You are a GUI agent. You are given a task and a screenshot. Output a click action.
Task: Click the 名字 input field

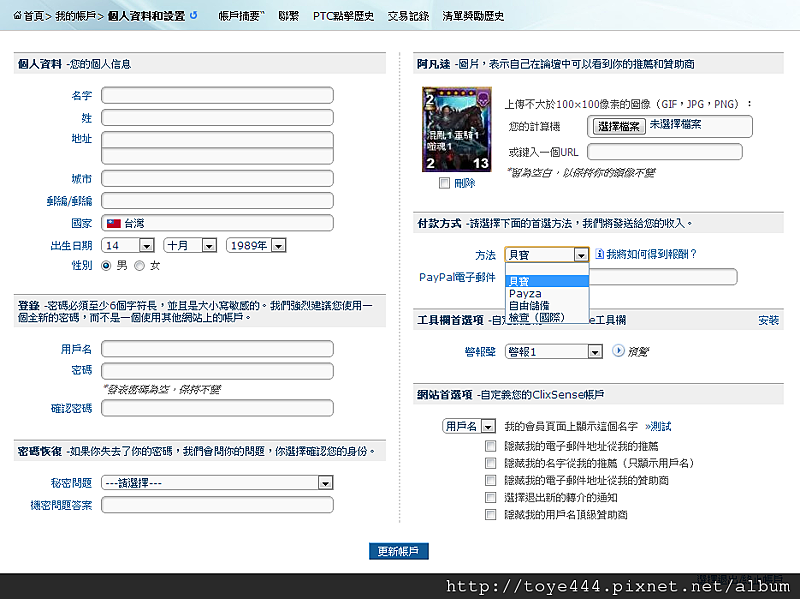point(217,95)
